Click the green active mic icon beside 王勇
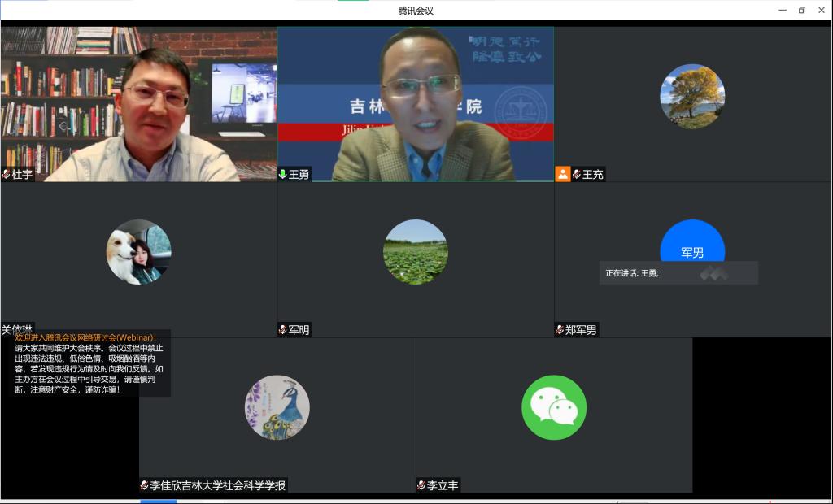Screen dimensions: 833x504 click(283, 174)
